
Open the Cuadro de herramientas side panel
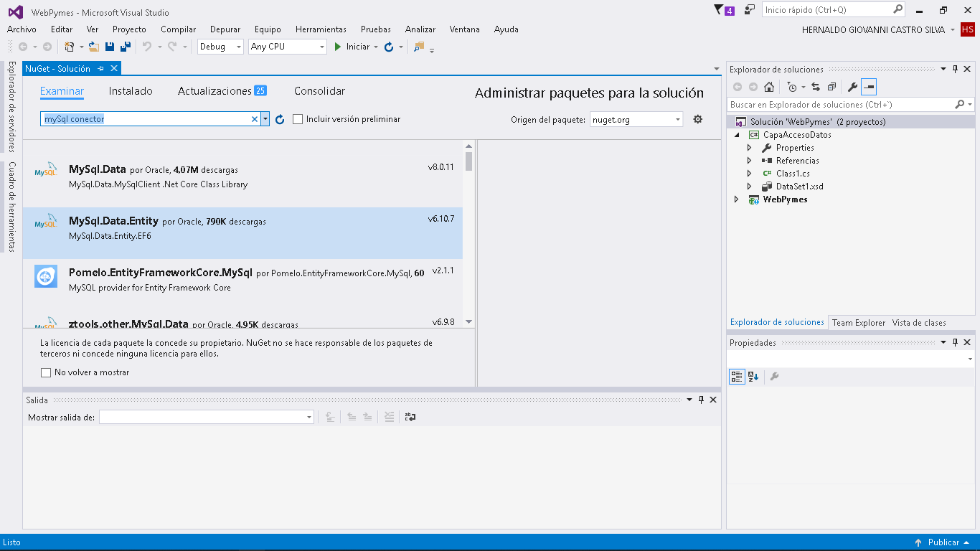[x=11, y=207]
